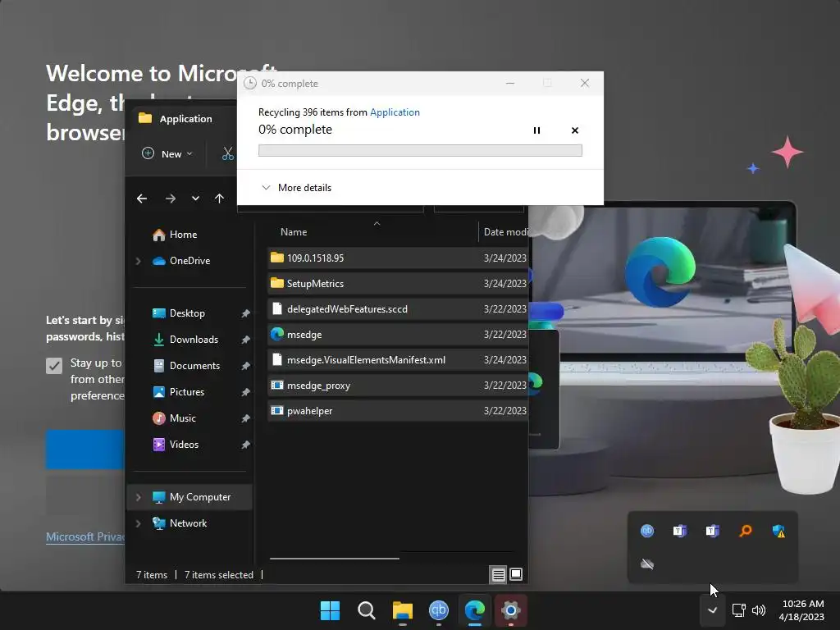Click the pin icon beside Documents
This screenshot has width=840, height=630.
[x=245, y=366]
